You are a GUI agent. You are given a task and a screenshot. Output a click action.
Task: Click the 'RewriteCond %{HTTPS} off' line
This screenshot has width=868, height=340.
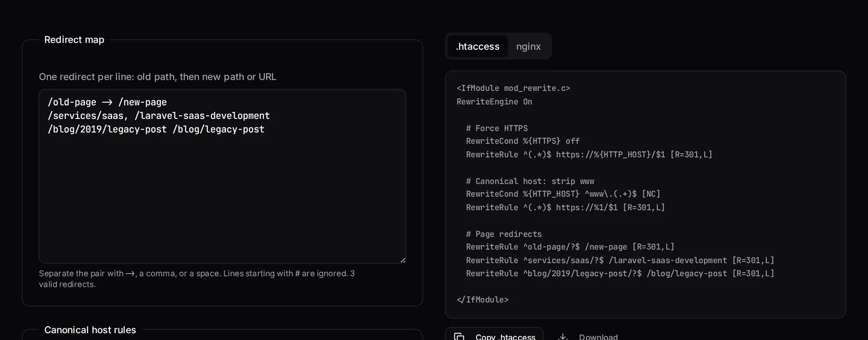(523, 141)
